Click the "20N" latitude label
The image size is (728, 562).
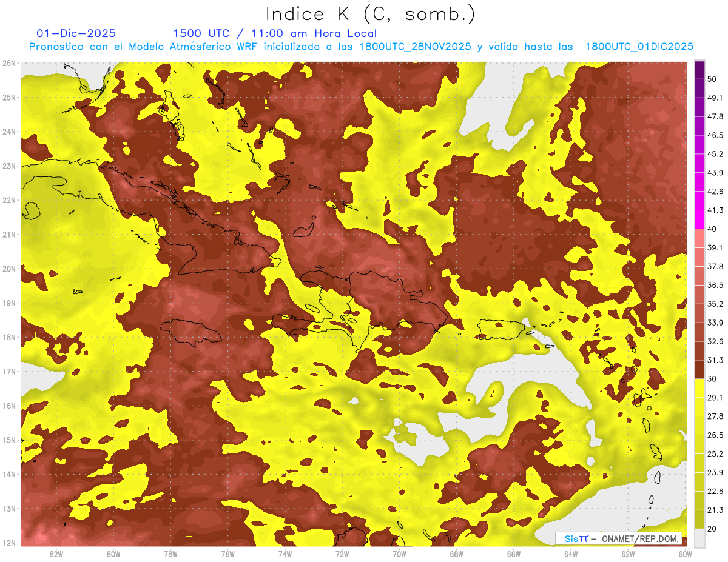click(x=9, y=269)
